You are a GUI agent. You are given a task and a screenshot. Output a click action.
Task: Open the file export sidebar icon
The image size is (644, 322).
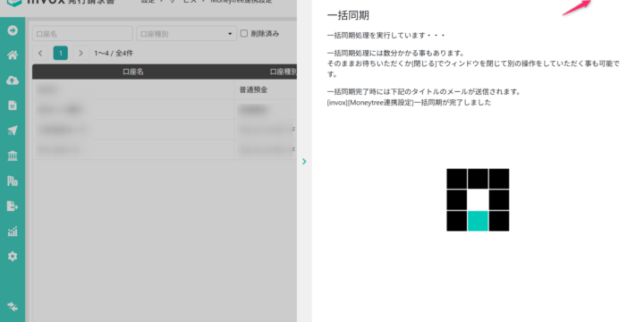point(13,207)
